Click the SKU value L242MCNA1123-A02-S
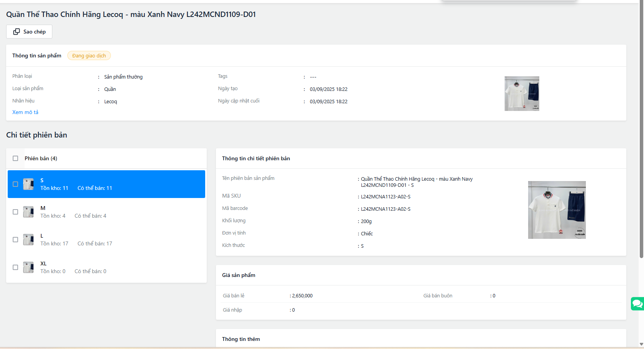 tap(386, 197)
